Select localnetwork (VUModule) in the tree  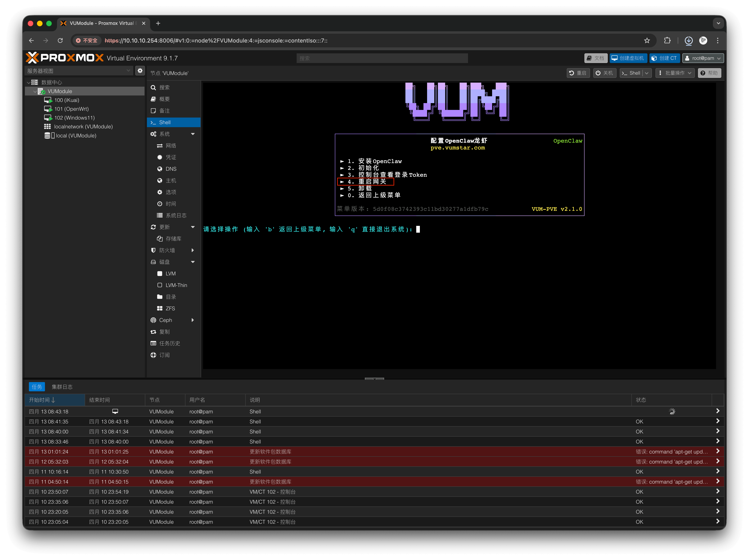pos(83,127)
